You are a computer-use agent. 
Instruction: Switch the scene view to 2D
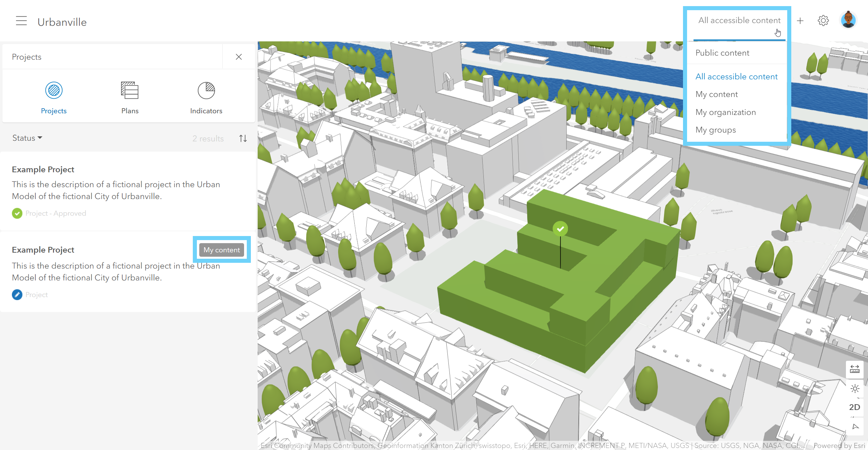click(x=854, y=407)
